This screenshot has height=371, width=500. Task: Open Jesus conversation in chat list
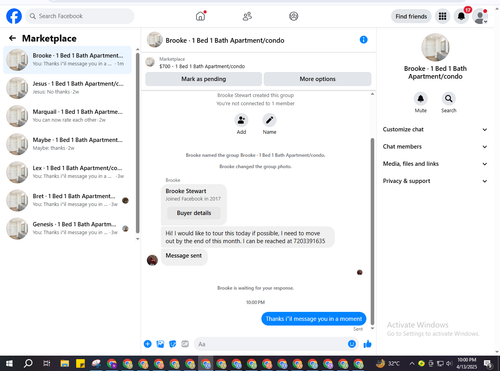tap(67, 88)
